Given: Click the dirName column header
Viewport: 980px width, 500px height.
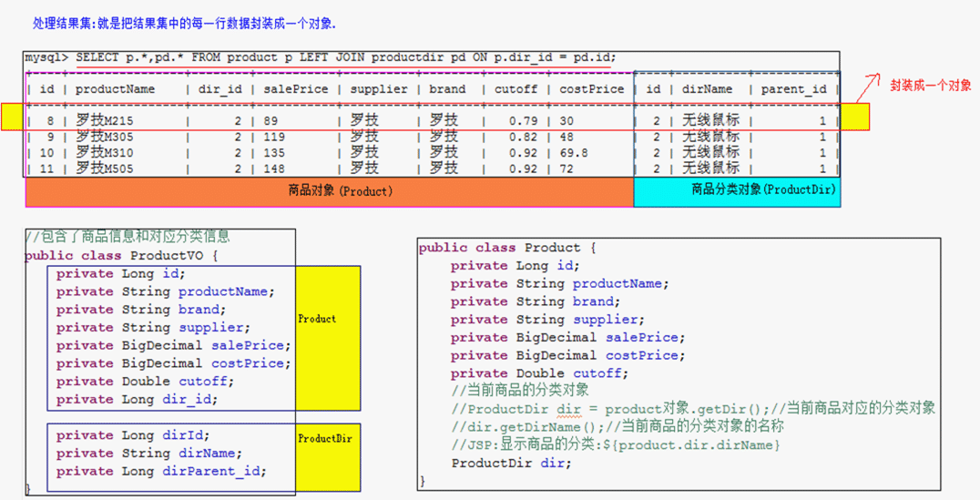Looking at the screenshot, I should (x=707, y=89).
